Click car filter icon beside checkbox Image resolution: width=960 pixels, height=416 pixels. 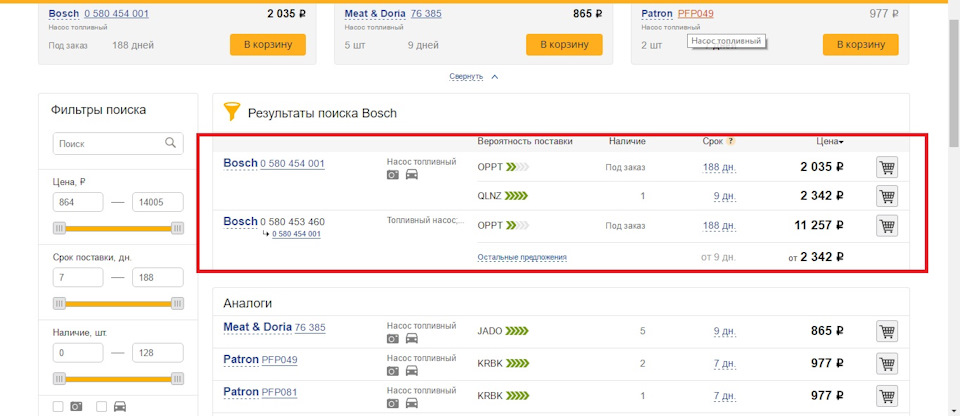[x=120, y=406]
